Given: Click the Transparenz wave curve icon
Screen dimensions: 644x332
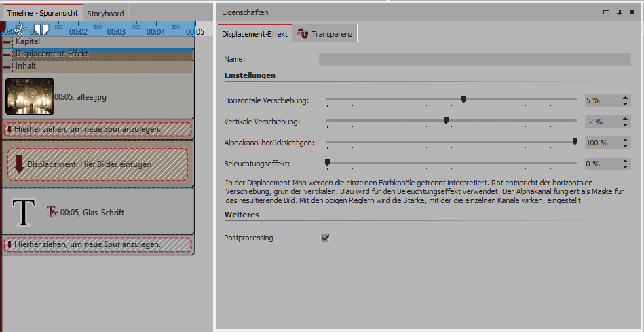Looking at the screenshot, I should pyautogui.click(x=303, y=34).
